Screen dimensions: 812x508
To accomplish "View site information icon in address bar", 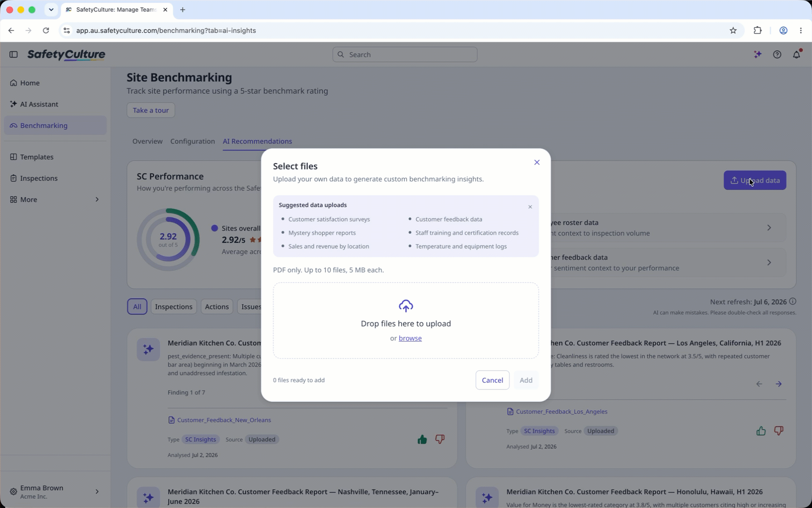I will point(67,30).
